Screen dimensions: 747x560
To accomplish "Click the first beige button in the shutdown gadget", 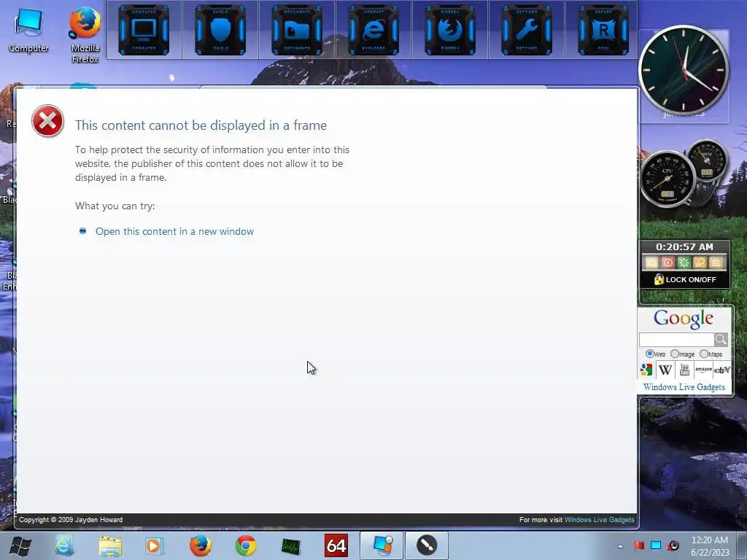I will (651, 262).
